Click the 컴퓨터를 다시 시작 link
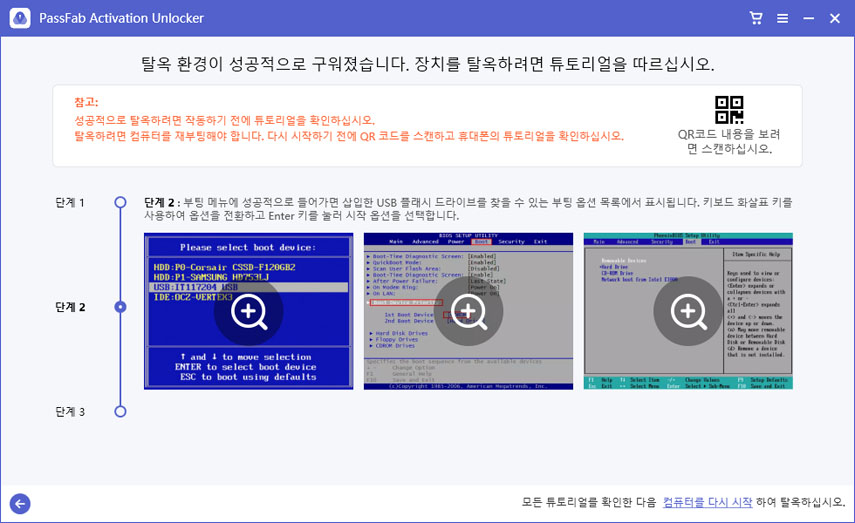 pos(707,502)
